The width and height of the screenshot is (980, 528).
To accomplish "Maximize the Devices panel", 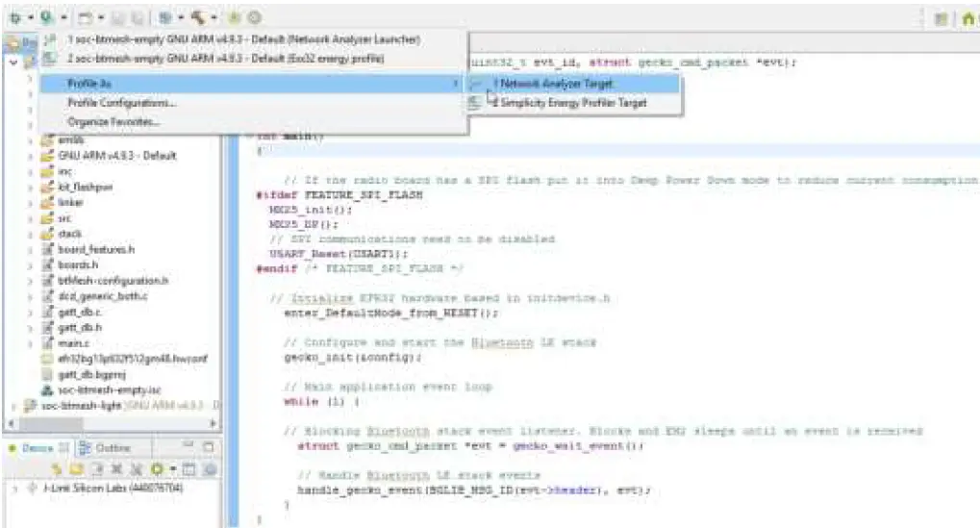I will (209, 447).
